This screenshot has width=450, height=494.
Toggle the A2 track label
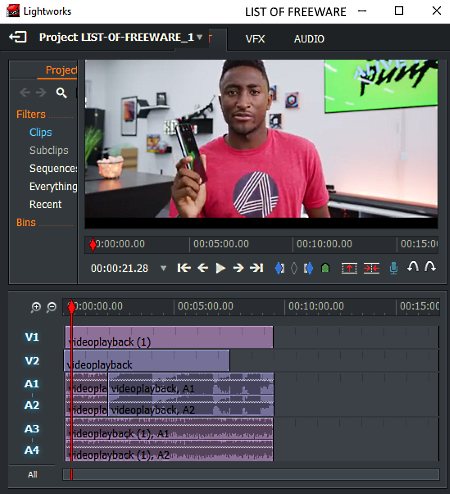point(32,405)
